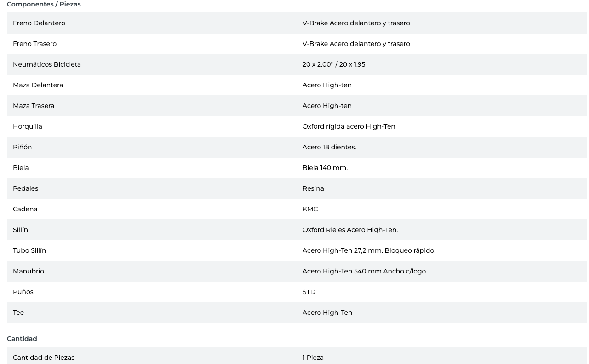Image resolution: width=589 pixels, height=364 pixels.
Task: Click the Componentes / Piezas section heading
Action: coord(44,4)
